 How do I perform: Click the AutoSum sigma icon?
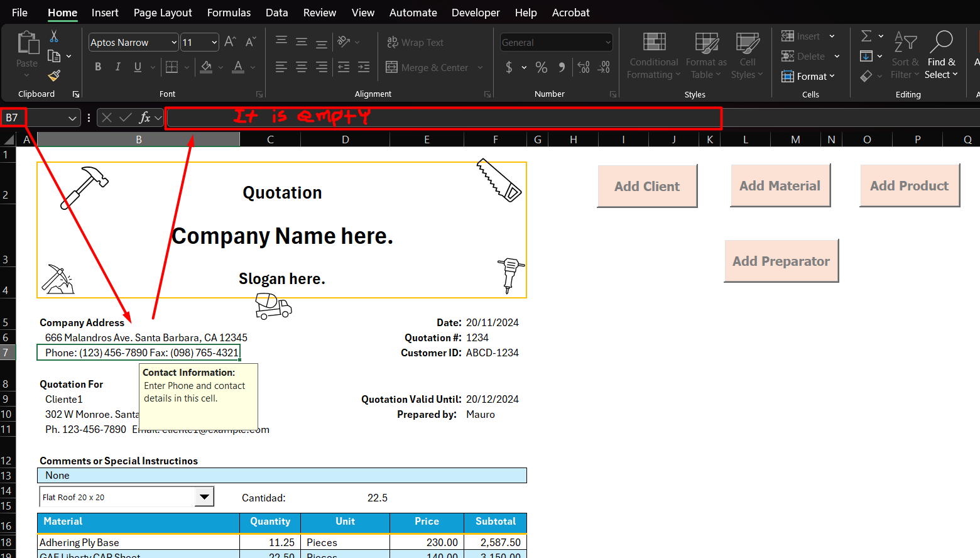point(866,36)
